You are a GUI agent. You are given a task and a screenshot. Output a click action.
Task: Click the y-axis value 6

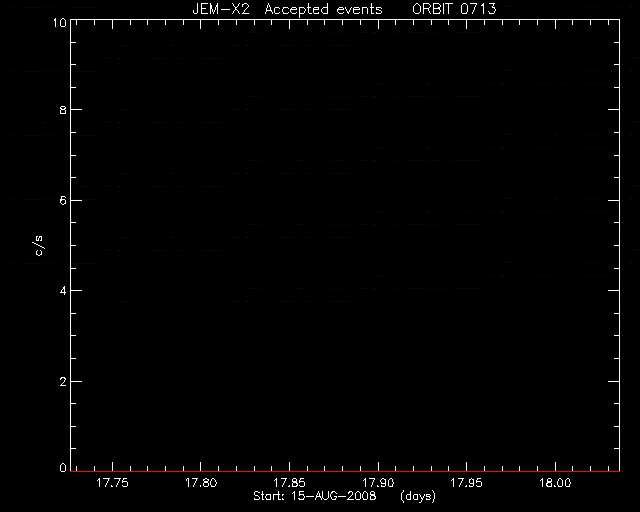pyautogui.click(x=63, y=200)
